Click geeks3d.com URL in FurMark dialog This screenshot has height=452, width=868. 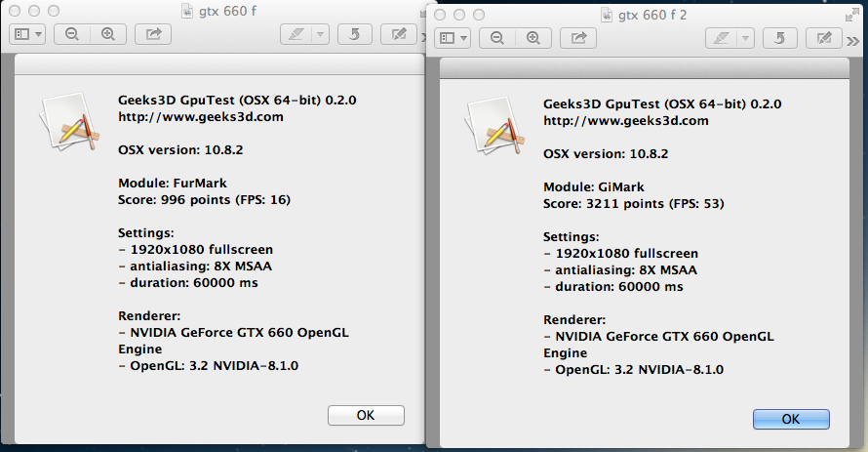[x=201, y=117]
